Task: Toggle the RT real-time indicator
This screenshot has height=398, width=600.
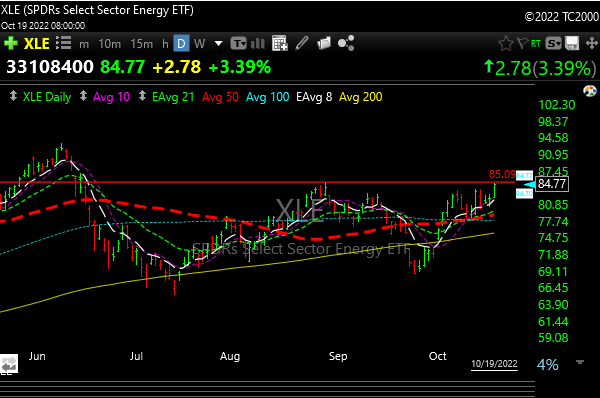Action: coord(536,44)
